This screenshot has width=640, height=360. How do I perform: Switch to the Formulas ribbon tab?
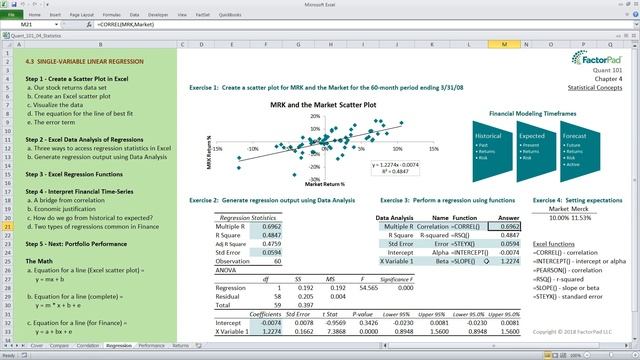click(111, 15)
